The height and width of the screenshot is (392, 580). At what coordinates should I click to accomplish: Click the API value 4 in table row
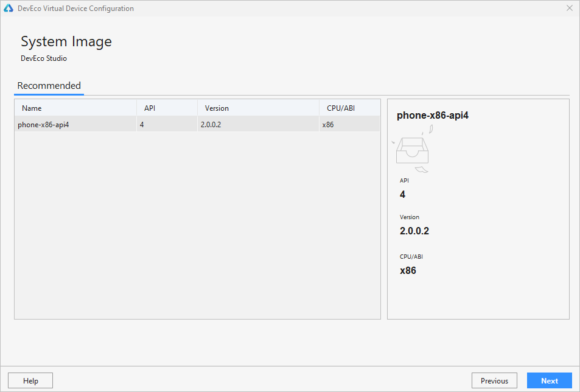[x=142, y=125]
